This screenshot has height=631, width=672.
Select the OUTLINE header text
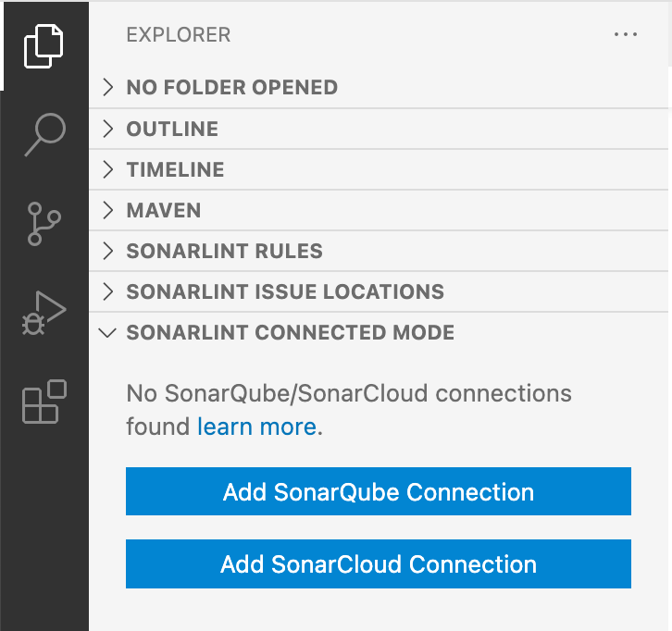tap(172, 129)
